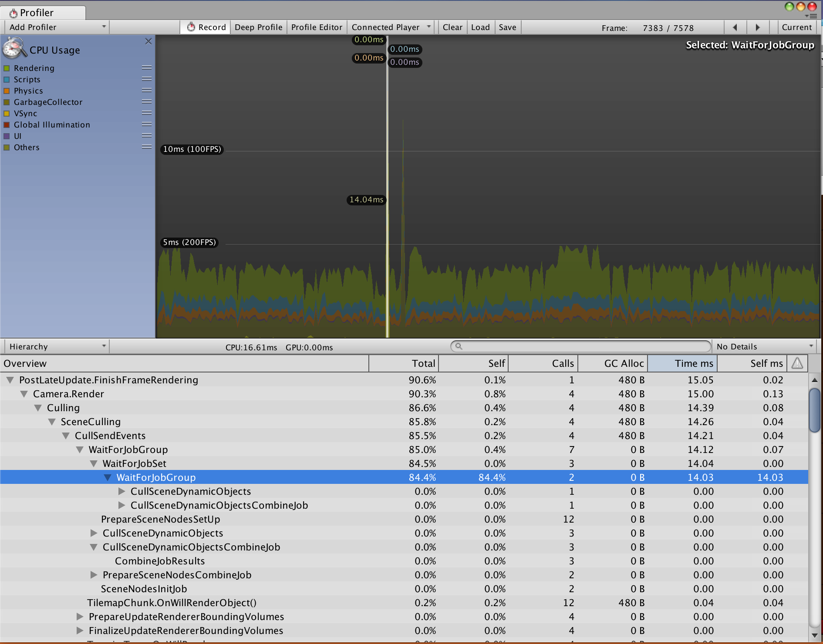
Task: Expand PrepareSceneNodesCombineJob row
Action: pyautogui.click(x=94, y=575)
